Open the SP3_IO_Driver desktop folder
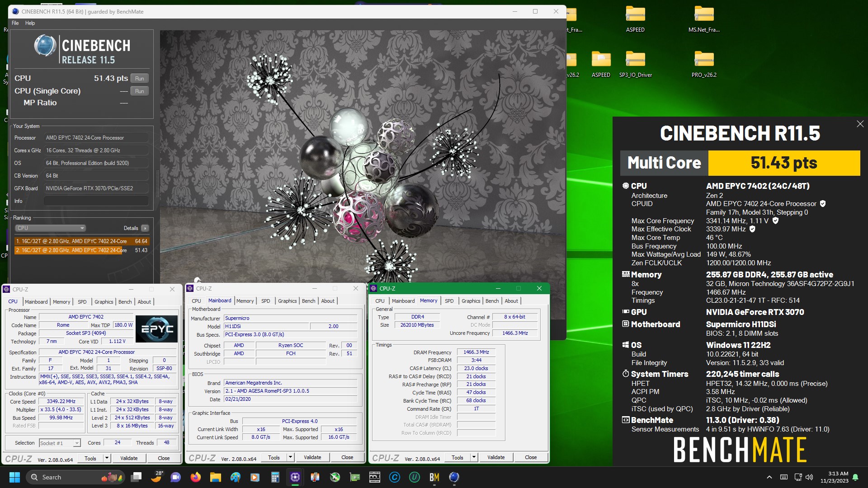Screen dimensions: 868x488 (635, 65)
